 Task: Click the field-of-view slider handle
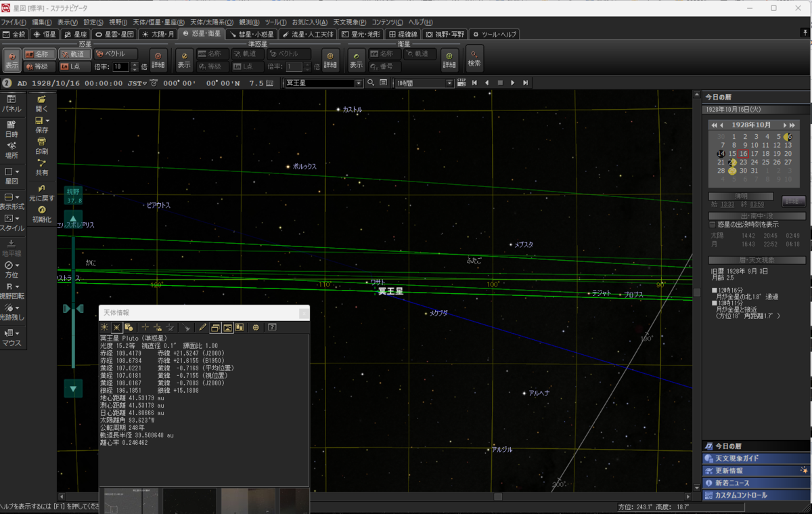73,309
